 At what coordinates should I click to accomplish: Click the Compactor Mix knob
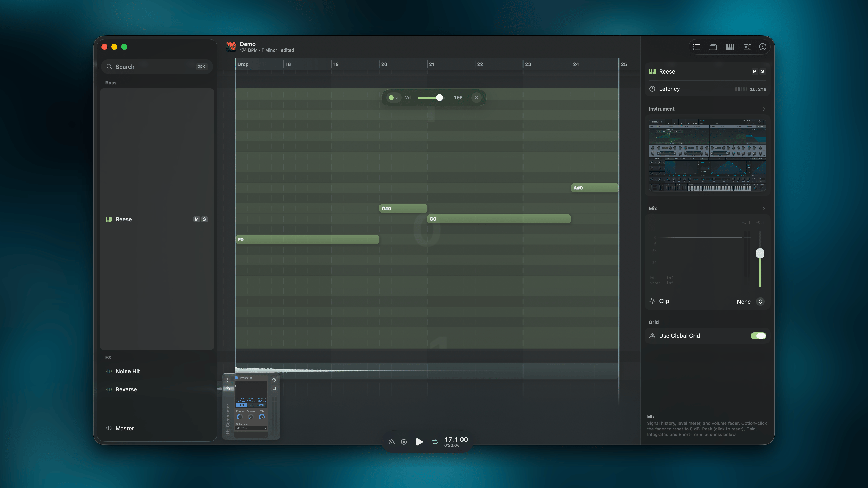[x=262, y=417]
